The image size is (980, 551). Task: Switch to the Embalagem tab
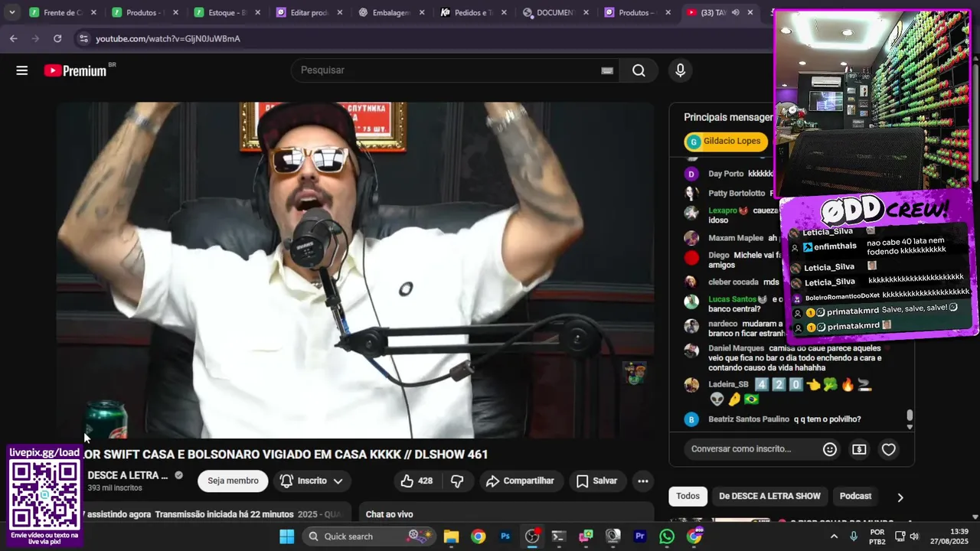(x=391, y=12)
